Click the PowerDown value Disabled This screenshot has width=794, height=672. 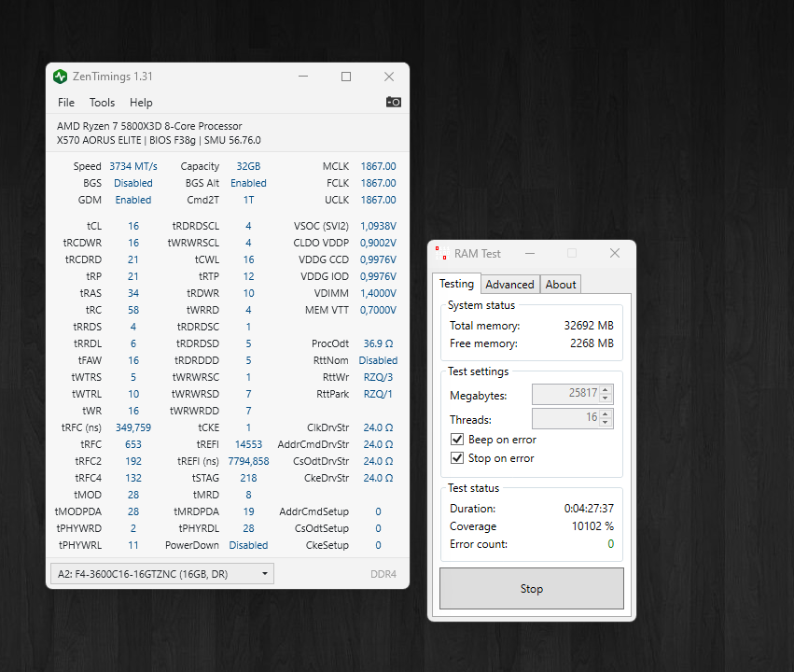click(248, 545)
